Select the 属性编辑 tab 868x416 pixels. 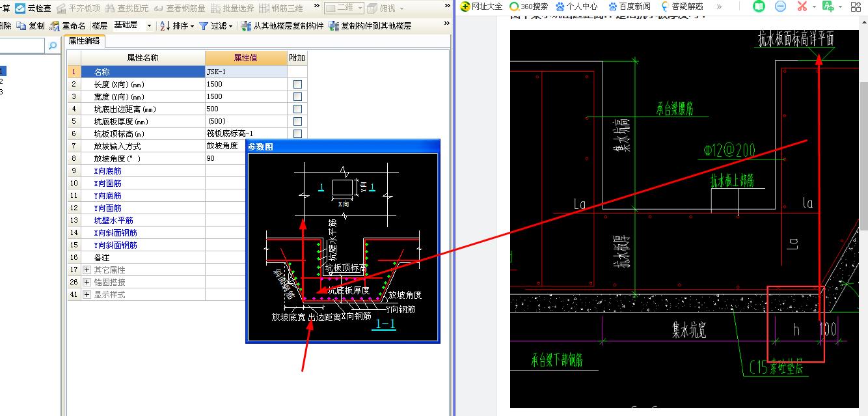pos(85,40)
